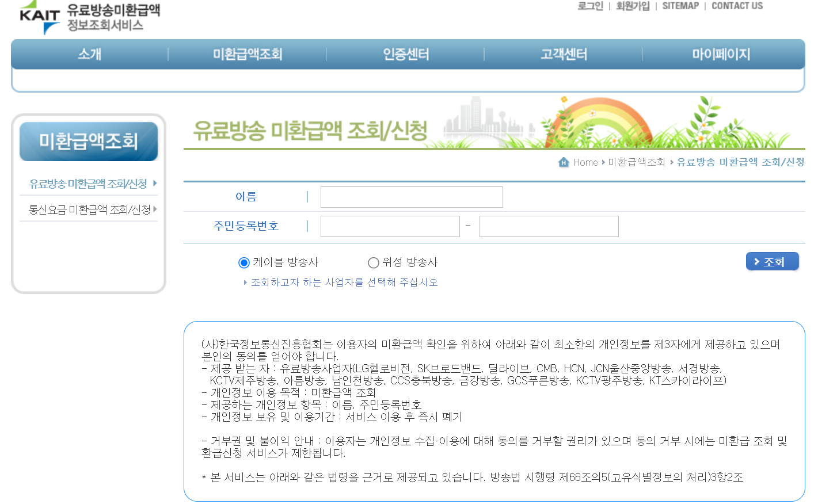
Task: Click the second 주민등록번호 input field
Action: tap(549, 226)
